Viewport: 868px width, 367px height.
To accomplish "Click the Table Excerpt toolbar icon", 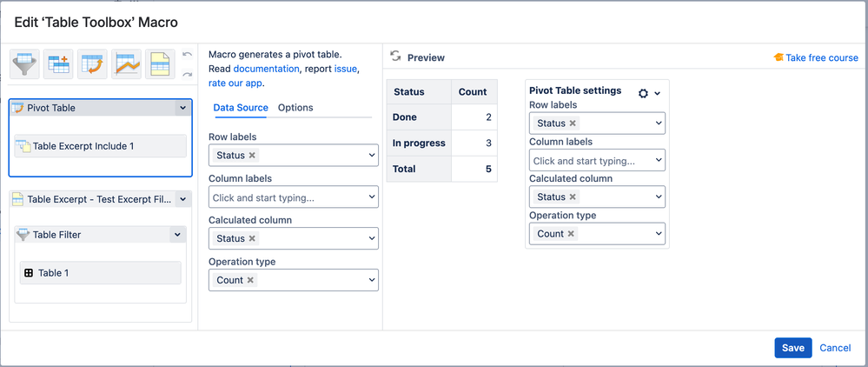I will tap(160, 65).
